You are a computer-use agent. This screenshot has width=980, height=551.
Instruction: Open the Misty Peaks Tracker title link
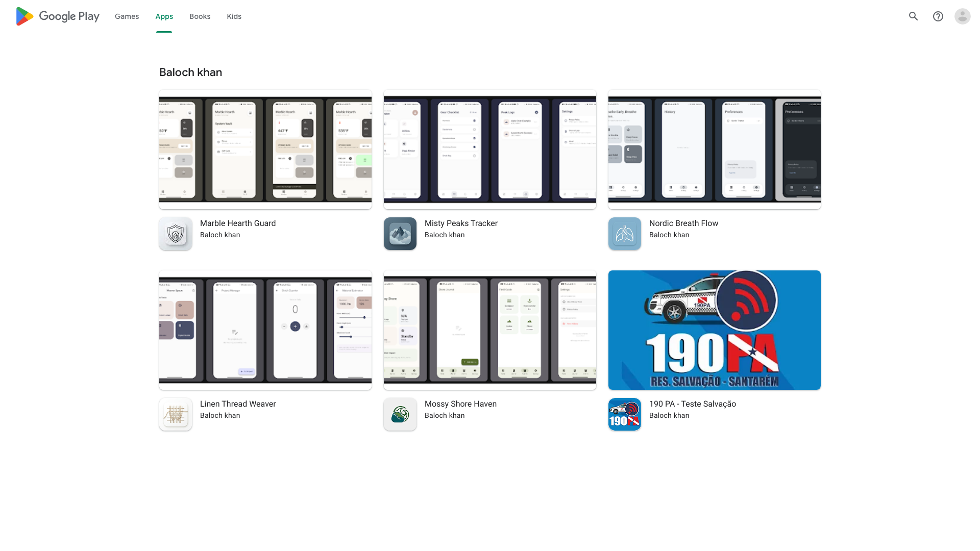coord(461,223)
